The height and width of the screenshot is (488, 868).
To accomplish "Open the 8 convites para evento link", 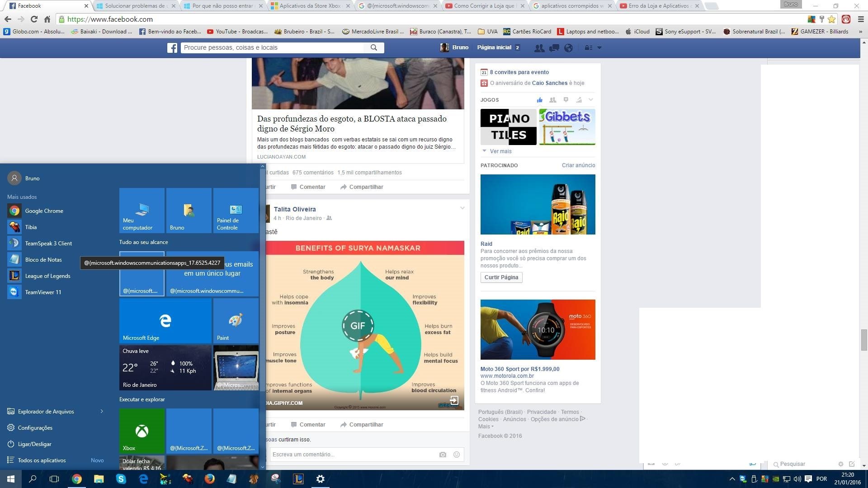I will pyautogui.click(x=519, y=72).
